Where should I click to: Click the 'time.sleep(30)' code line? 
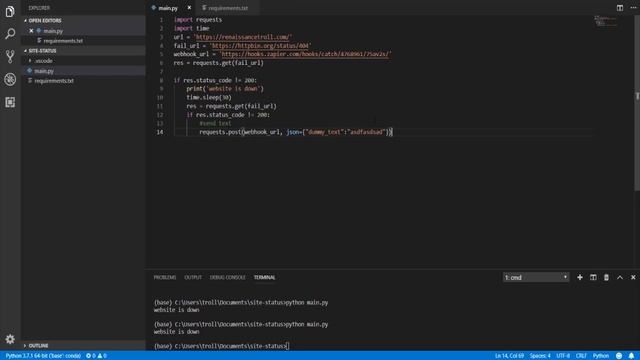click(x=209, y=98)
